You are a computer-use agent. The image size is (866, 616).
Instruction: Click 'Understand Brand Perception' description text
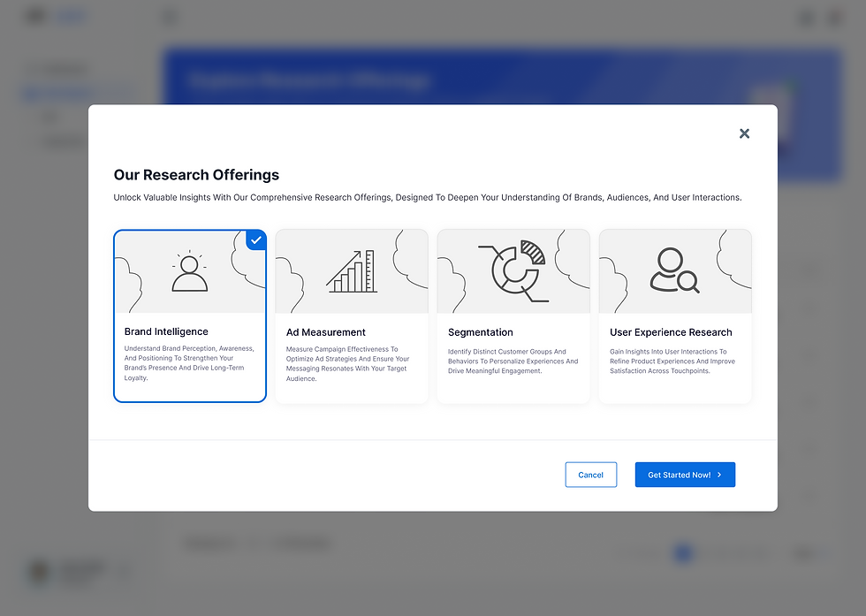189,363
